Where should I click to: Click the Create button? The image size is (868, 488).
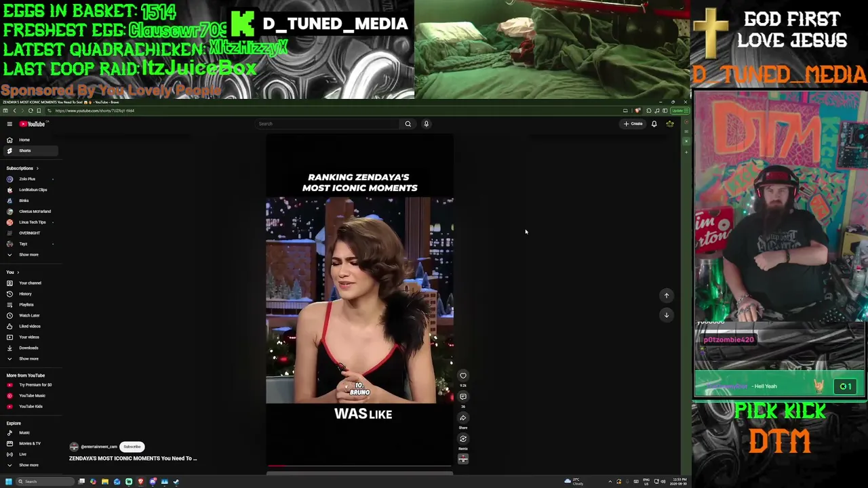point(633,124)
